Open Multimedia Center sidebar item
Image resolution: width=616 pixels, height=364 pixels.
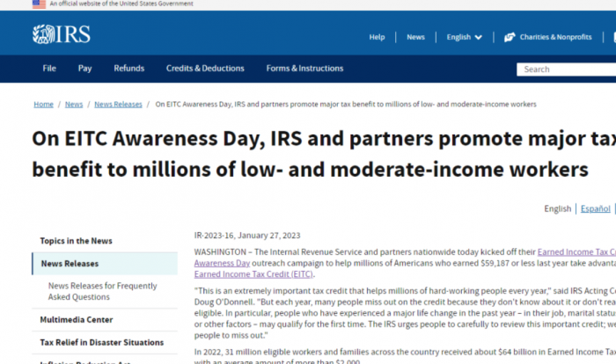tap(77, 320)
